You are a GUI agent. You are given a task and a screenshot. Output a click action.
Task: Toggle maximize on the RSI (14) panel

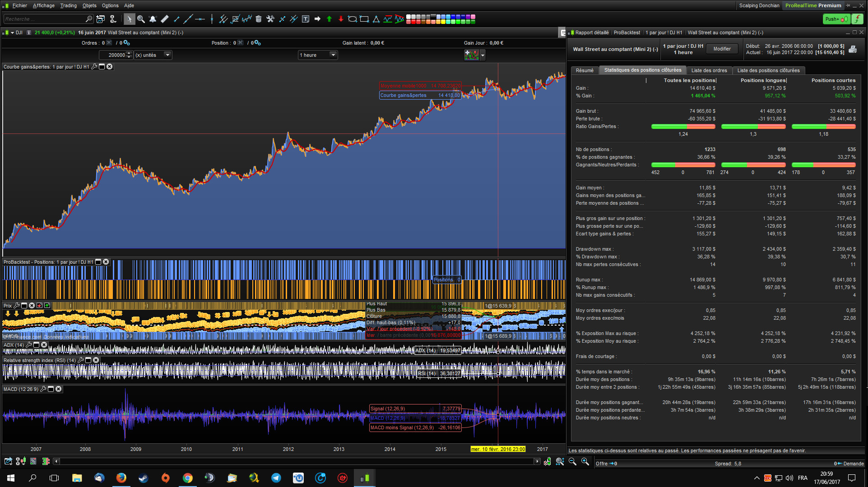[x=88, y=360]
